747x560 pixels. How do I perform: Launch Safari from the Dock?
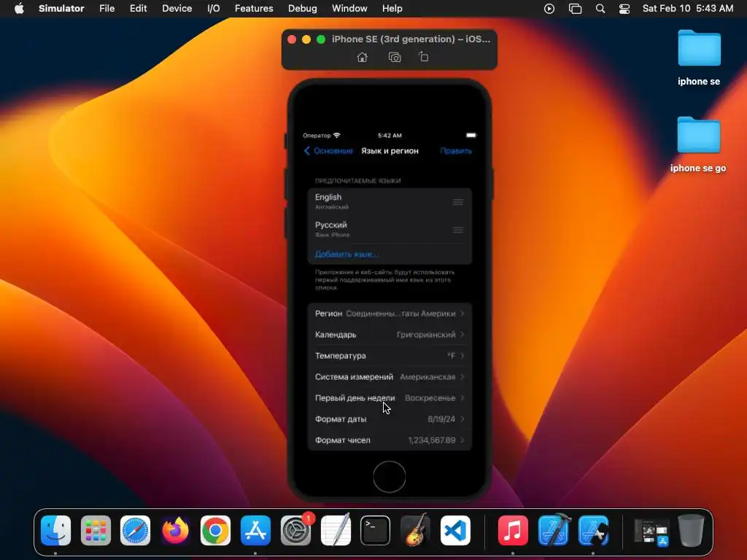pos(135,530)
